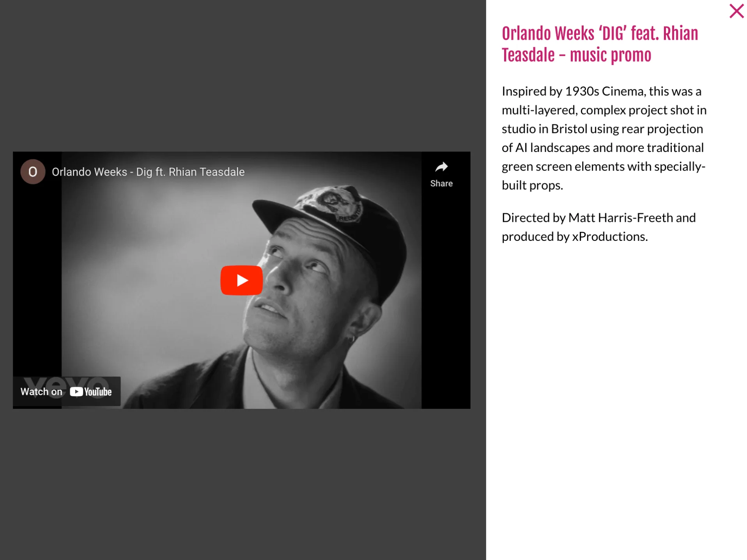Close the overlay with the pink X

coord(736,11)
